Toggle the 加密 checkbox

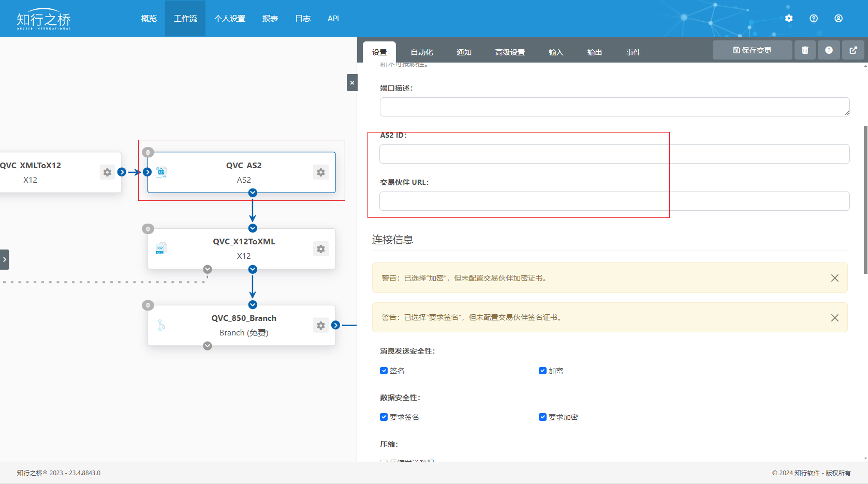tap(542, 371)
